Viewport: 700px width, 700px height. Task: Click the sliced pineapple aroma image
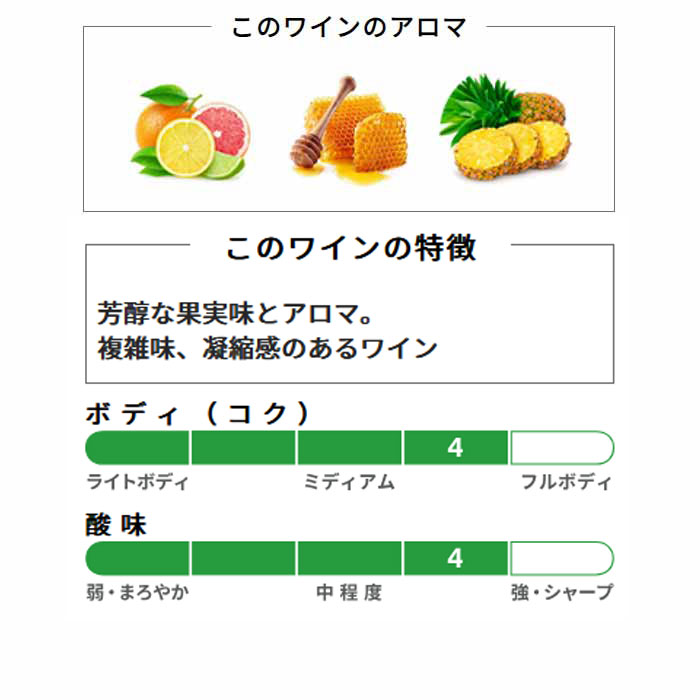tap(504, 127)
